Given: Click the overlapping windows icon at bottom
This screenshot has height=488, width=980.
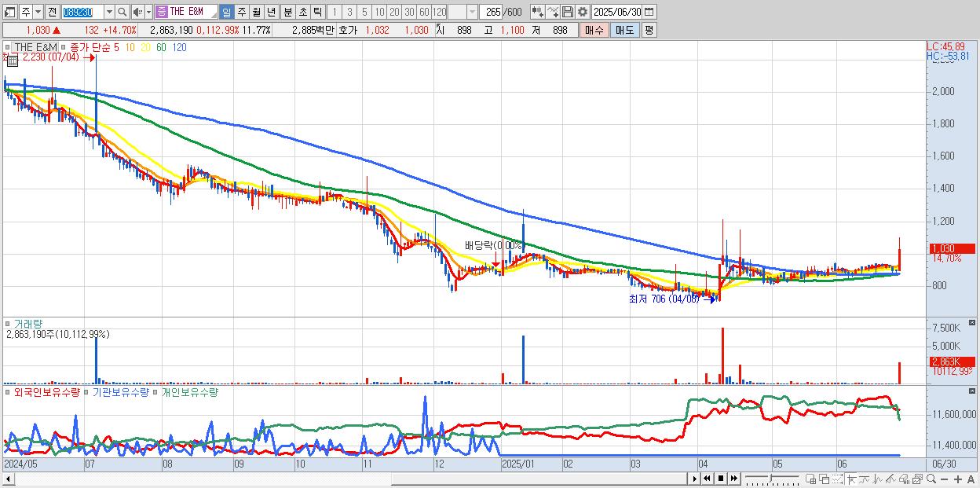Looking at the screenshot, I should pos(825,479).
